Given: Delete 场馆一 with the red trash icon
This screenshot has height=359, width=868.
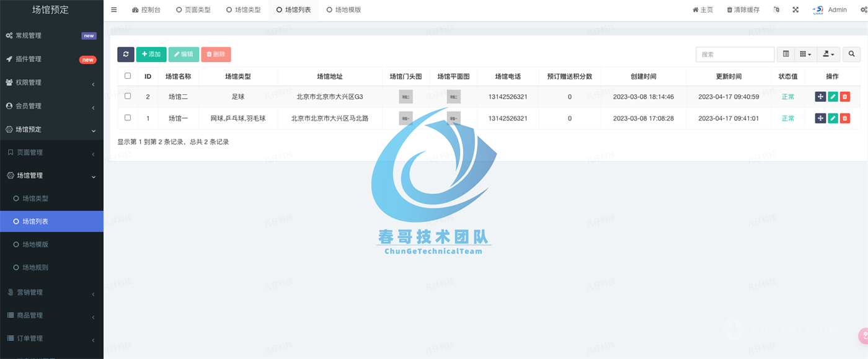Looking at the screenshot, I should (x=845, y=118).
